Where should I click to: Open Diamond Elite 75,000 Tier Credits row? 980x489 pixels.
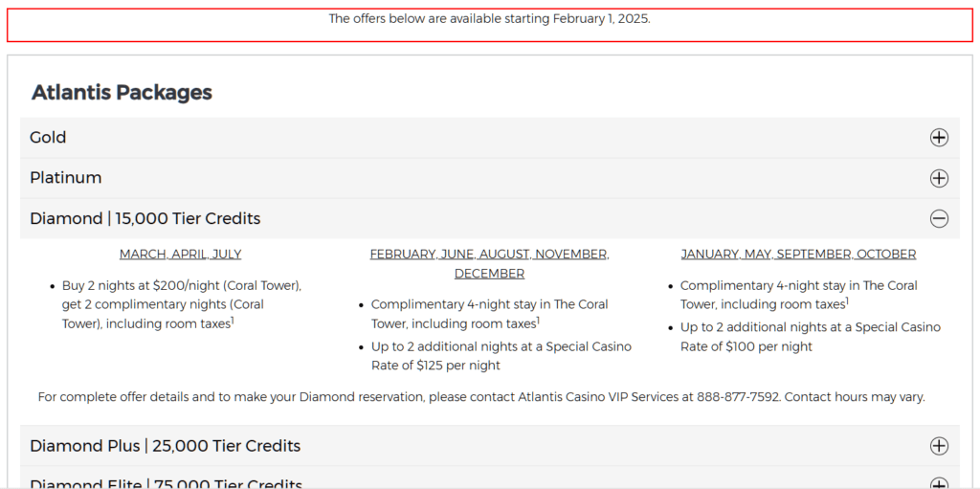pos(490,478)
